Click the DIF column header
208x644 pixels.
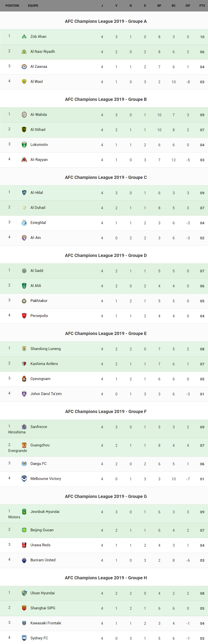coord(188,6)
